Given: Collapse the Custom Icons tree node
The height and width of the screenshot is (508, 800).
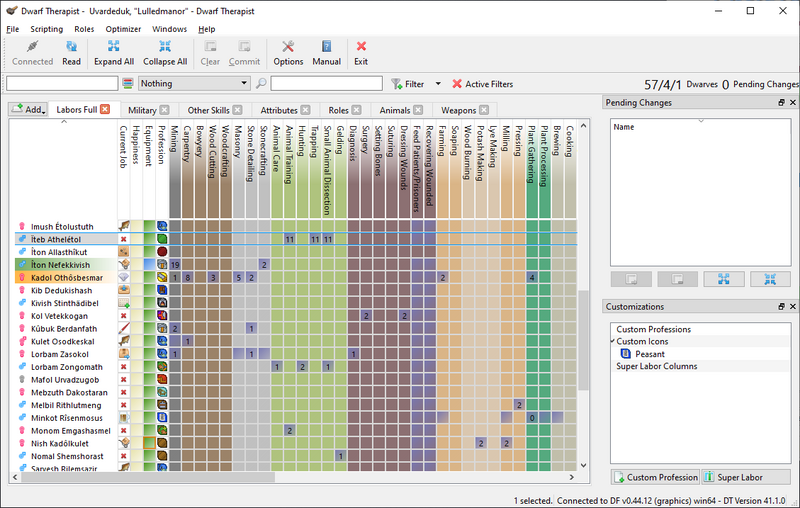Looking at the screenshot, I should (613, 341).
